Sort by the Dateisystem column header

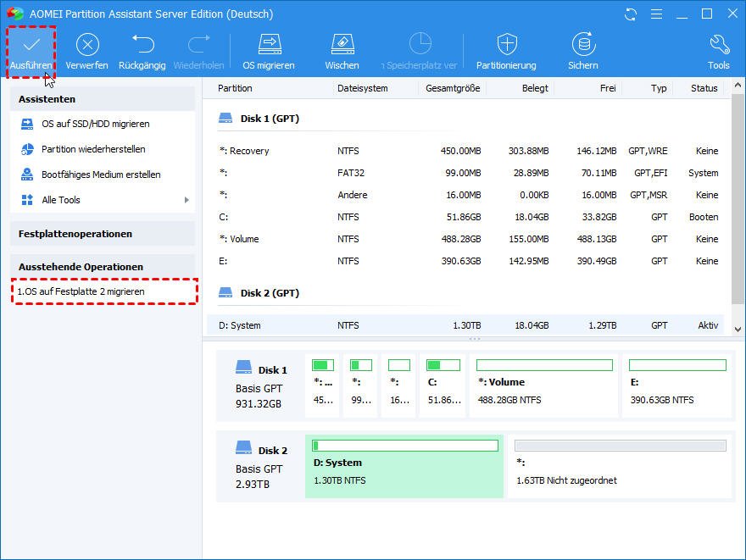click(x=362, y=88)
